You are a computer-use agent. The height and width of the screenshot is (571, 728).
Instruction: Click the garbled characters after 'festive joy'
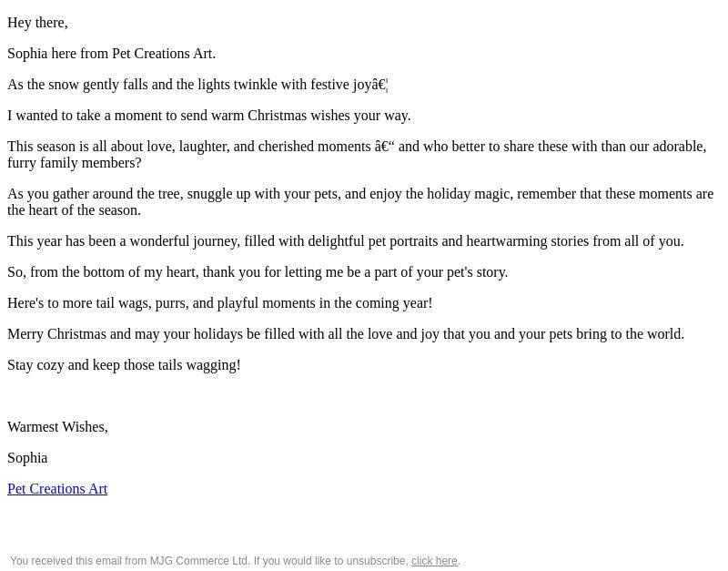[x=379, y=85]
